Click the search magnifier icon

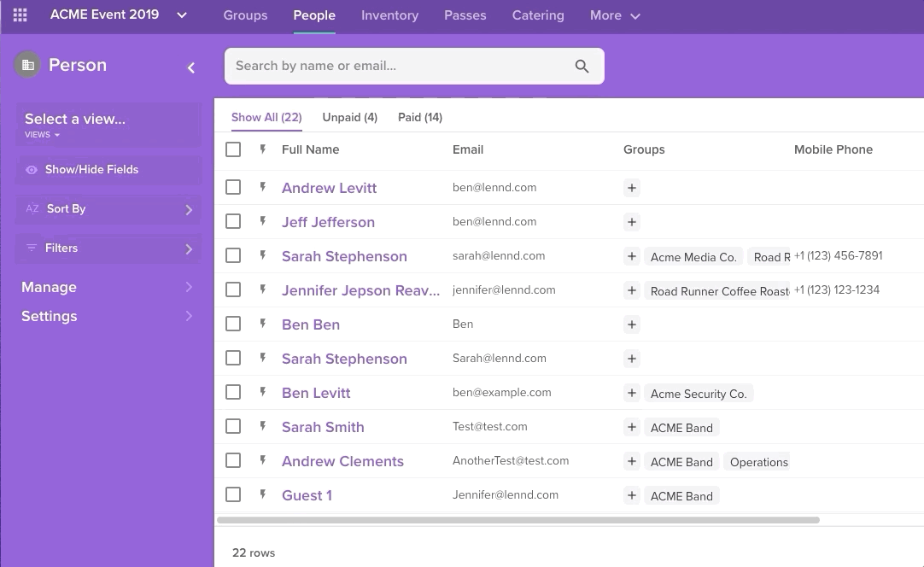[582, 67]
